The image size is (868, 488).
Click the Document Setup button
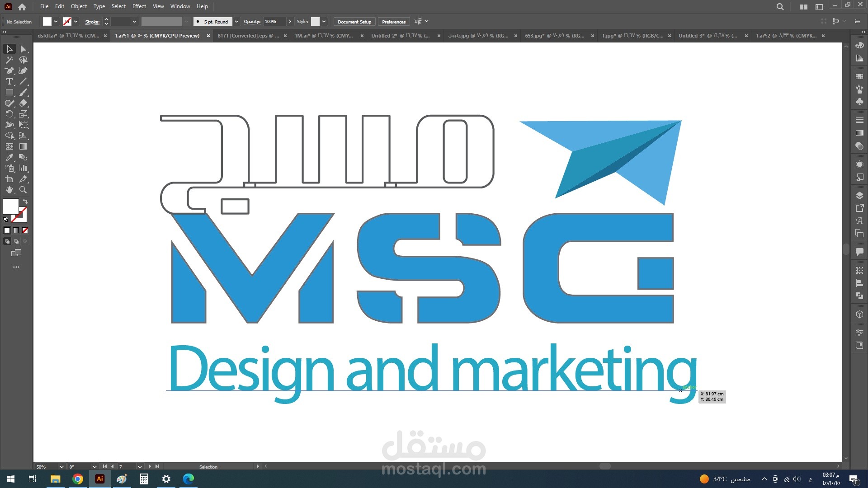[354, 22]
